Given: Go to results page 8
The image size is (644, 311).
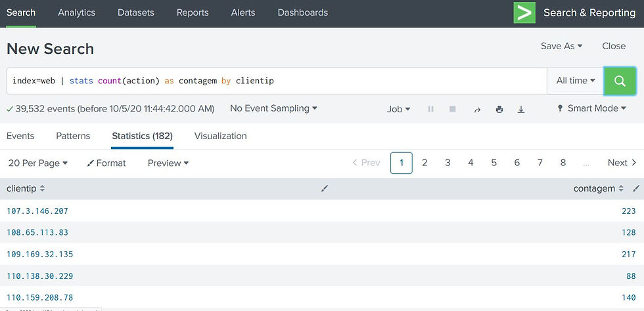Looking at the screenshot, I should pos(563,163).
